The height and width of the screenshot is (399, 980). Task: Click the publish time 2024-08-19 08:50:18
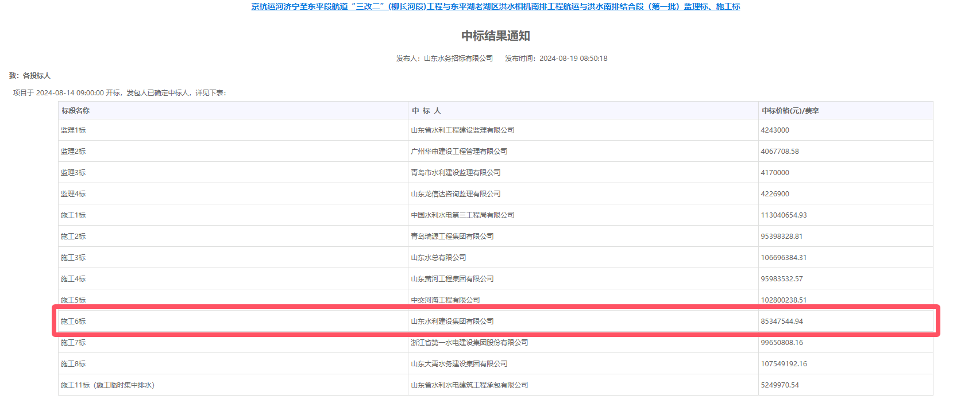click(x=573, y=59)
